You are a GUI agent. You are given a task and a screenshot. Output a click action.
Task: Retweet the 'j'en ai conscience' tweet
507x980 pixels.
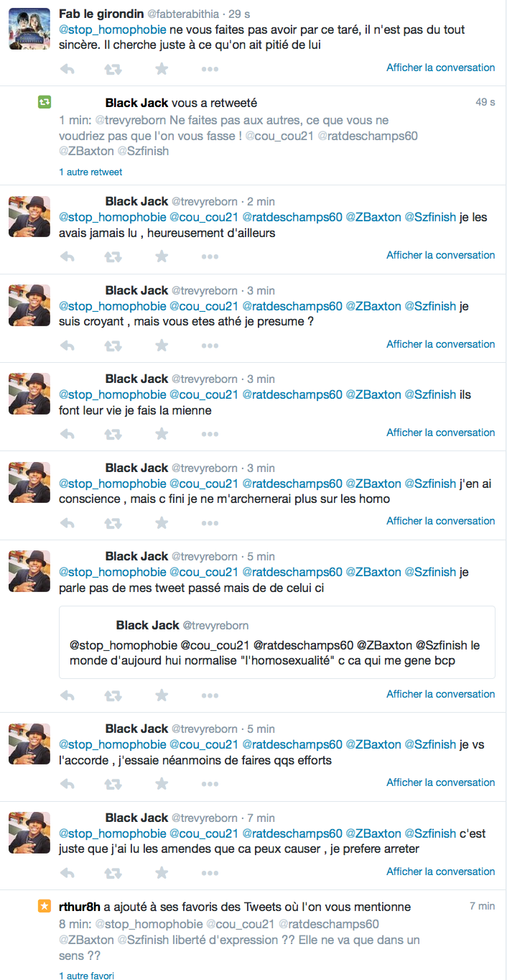pyautogui.click(x=113, y=522)
